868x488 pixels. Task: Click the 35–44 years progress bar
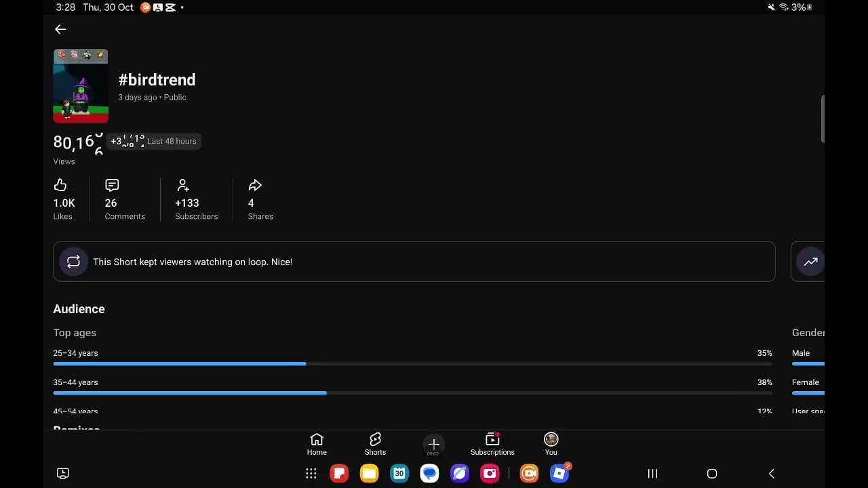[413, 393]
